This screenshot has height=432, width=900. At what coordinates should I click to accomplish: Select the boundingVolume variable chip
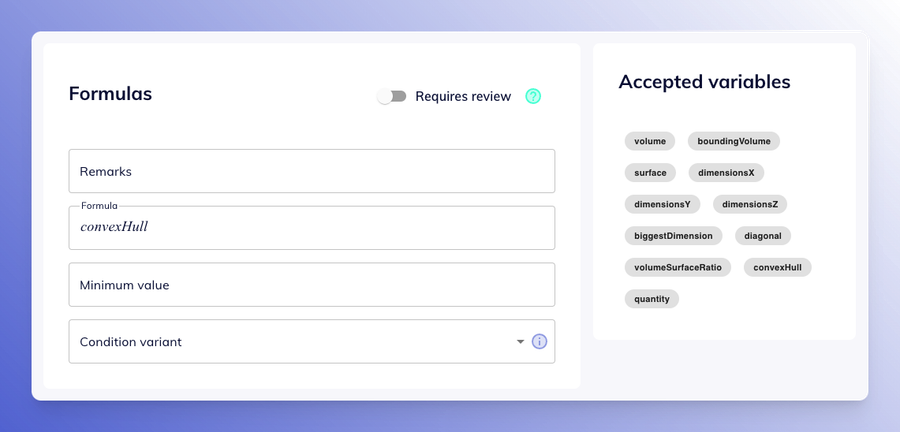(734, 141)
